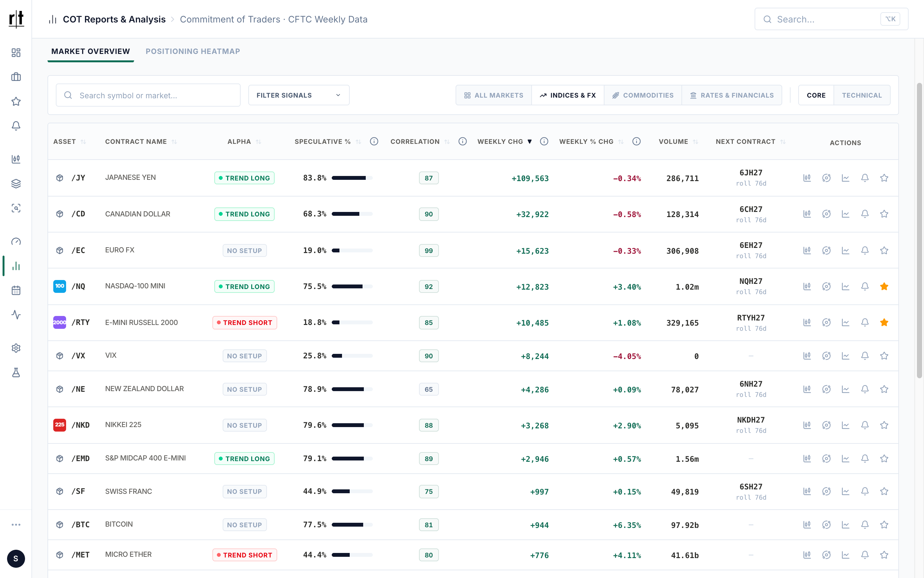924x578 pixels.
Task: Switch to Positioning Heatmap tab
Action: (193, 51)
